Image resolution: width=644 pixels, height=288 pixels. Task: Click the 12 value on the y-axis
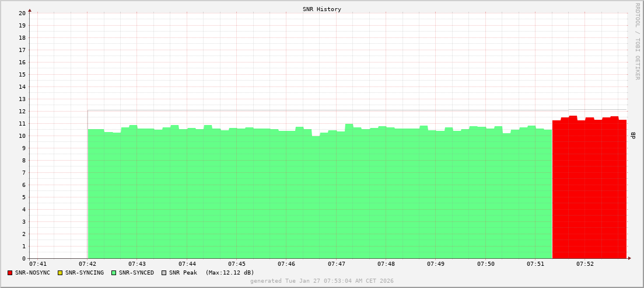pyautogui.click(x=22, y=111)
